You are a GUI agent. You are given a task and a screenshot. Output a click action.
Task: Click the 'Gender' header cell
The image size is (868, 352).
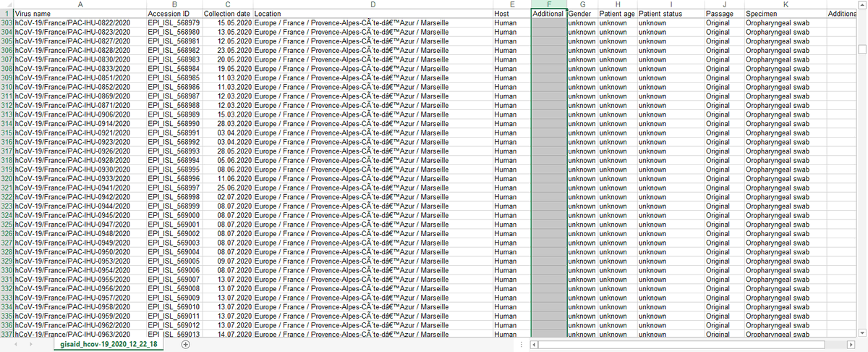tap(582, 14)
